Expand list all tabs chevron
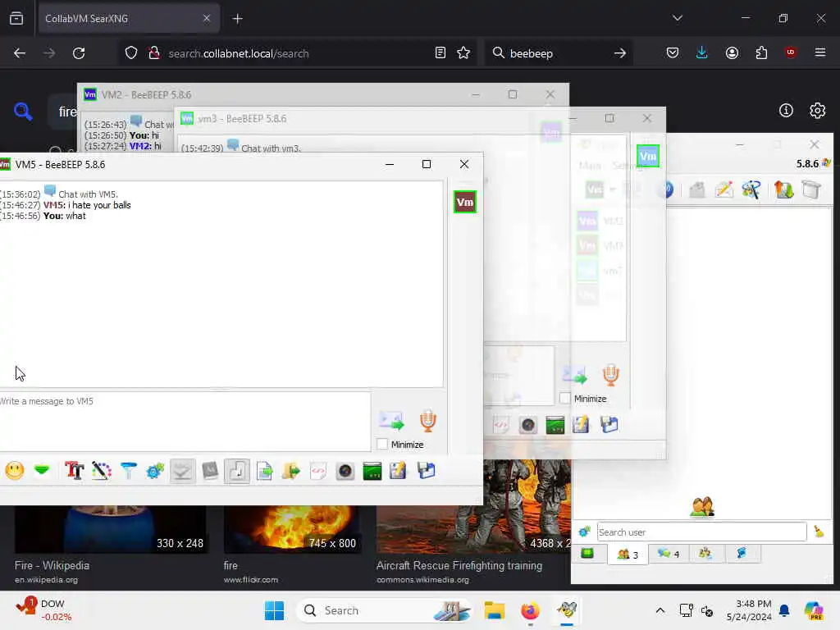The width and height of the screenshot is (840, 630). pyautogui.click(x=677, y=18)
